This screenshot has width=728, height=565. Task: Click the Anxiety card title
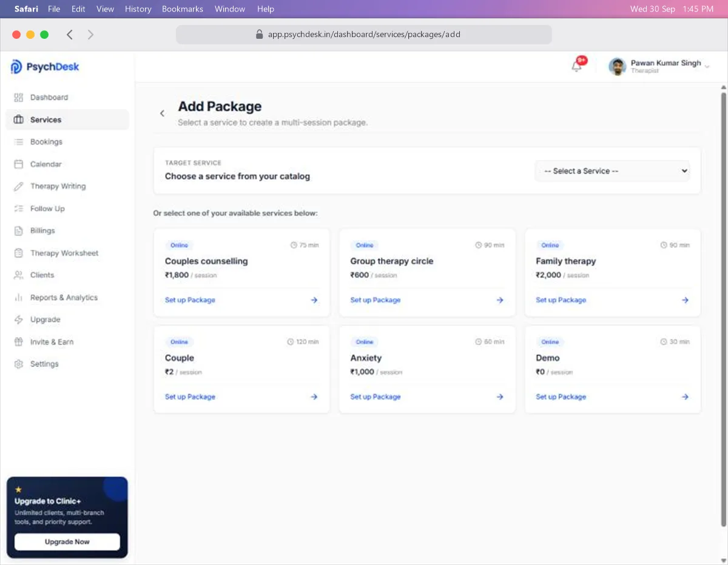tap(366, 358)
